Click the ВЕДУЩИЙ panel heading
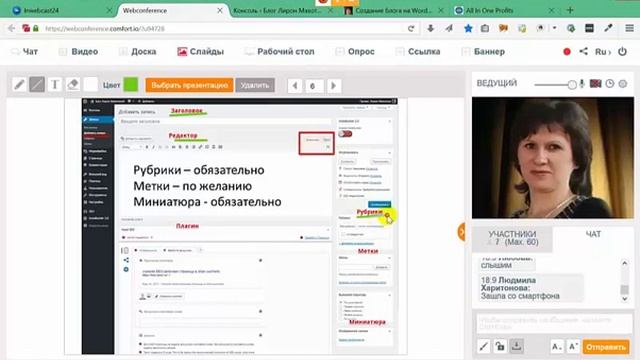Image resolution: width=640 pixels, height=360 pixels. (x=496, y=83)
